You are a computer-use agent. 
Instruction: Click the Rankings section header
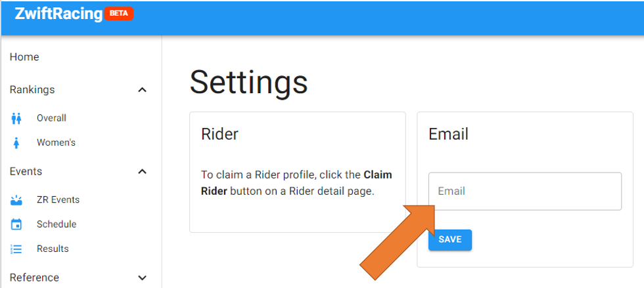pos(32,89)
